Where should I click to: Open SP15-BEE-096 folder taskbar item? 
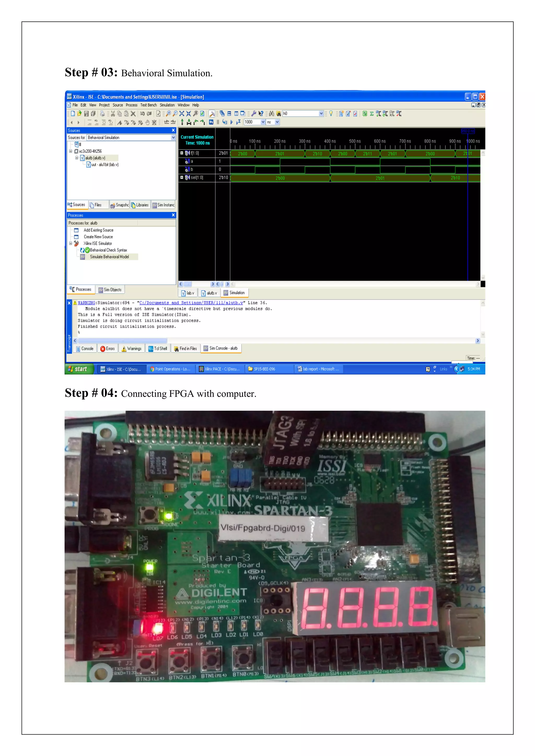click(x=270, y=369)
